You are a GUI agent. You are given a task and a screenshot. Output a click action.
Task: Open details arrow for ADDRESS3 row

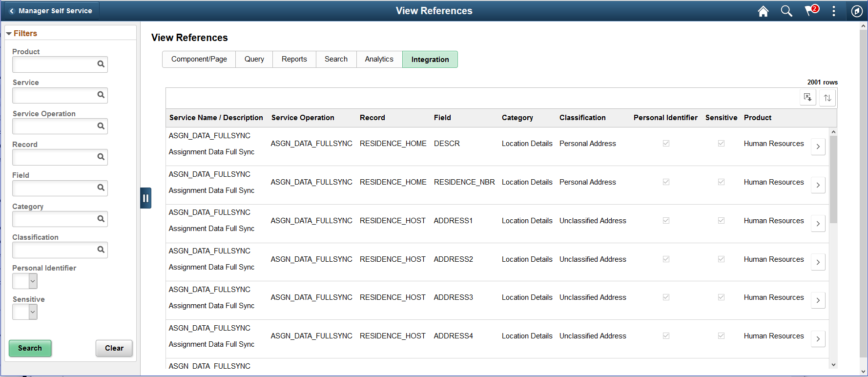click(818, 300)
